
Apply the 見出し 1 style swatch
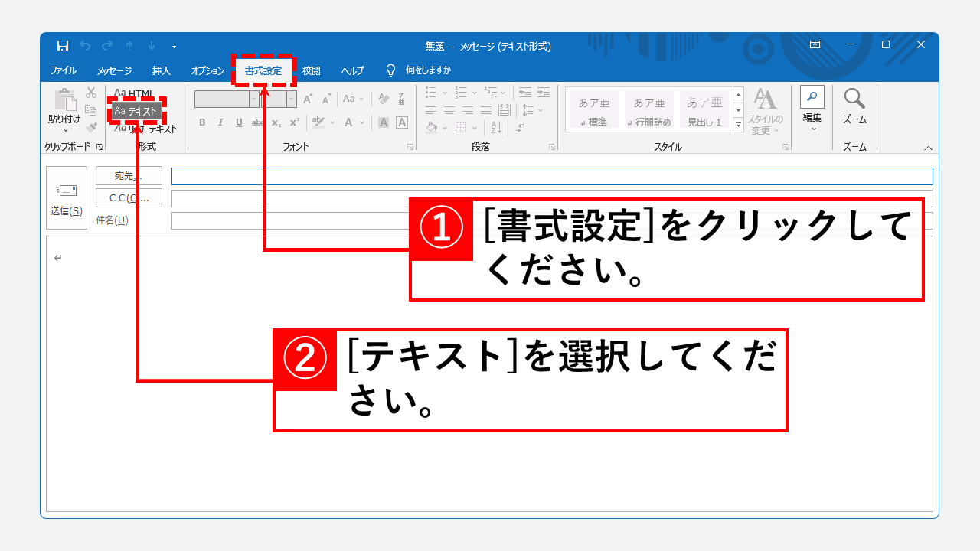704,108
